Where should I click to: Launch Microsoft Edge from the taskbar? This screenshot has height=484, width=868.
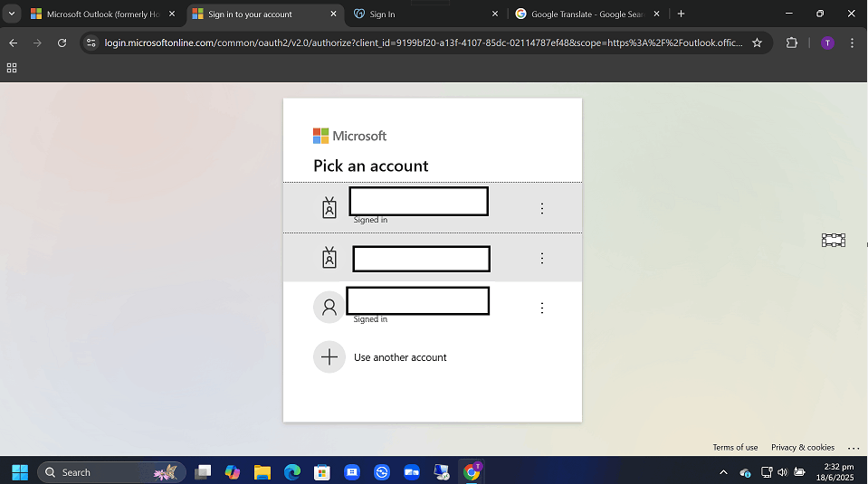(292, 472)
